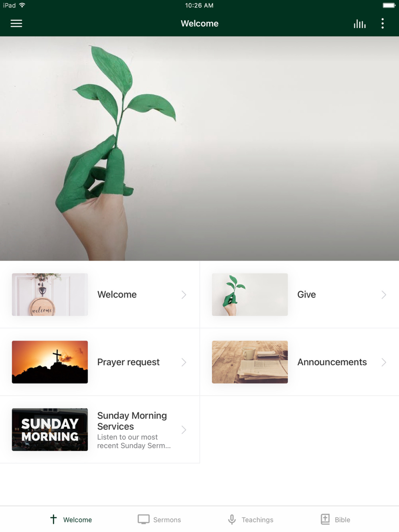Open the Announcements item

tap(299, 362)
